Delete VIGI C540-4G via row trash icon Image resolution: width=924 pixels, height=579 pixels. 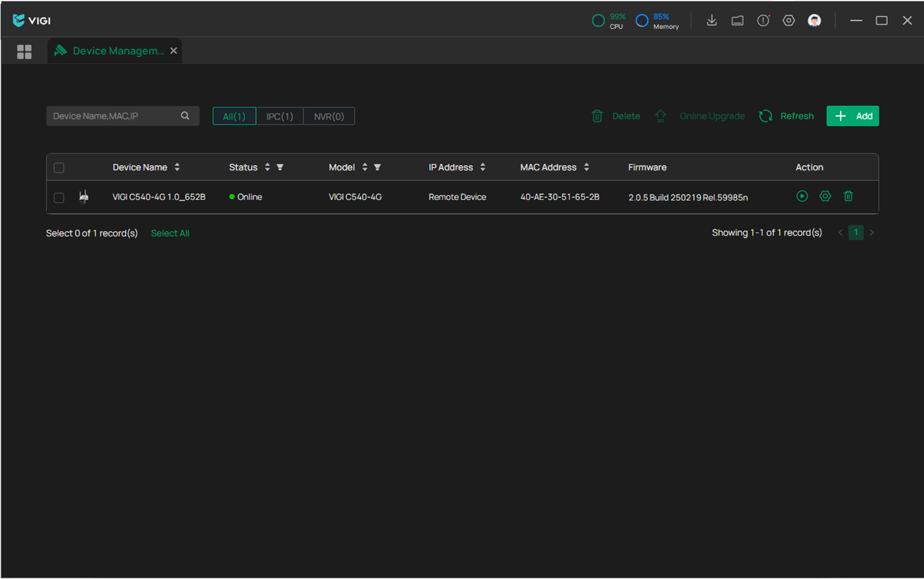(x=848, y=196)
